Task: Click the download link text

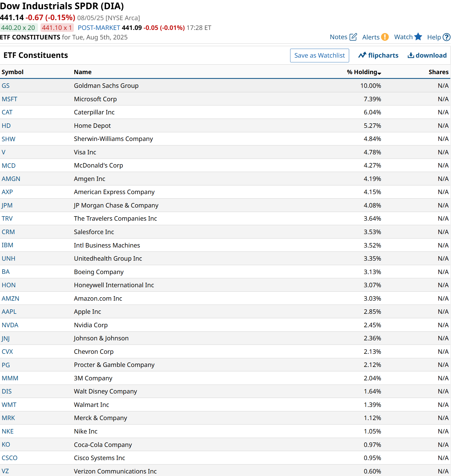Action: coord(431,55)
